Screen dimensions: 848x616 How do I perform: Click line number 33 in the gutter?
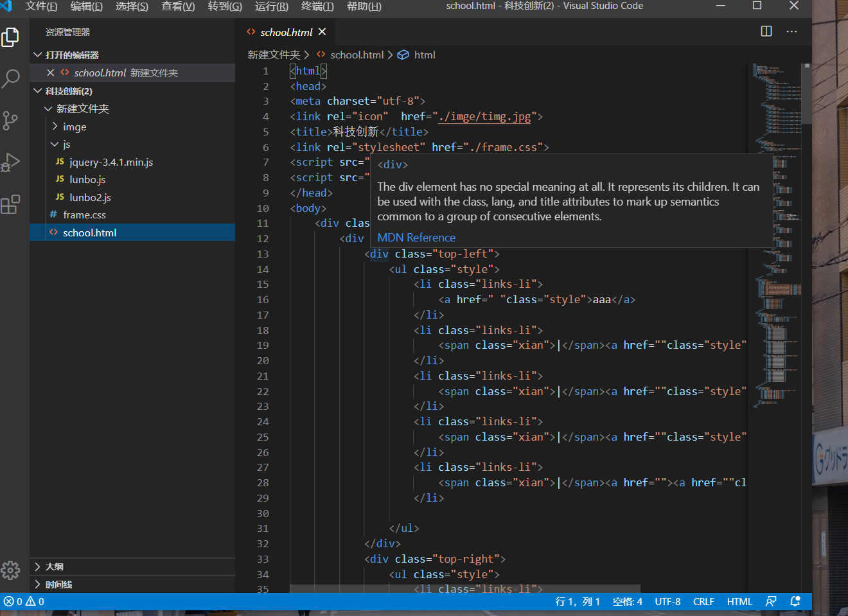click(x=263, y=559)
